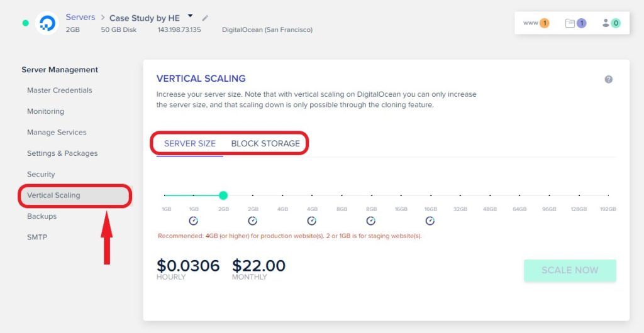Viewport: 644px width, 333px height.
Task: Click the 2GB slider handle
Action: click(x=223, y=195)
